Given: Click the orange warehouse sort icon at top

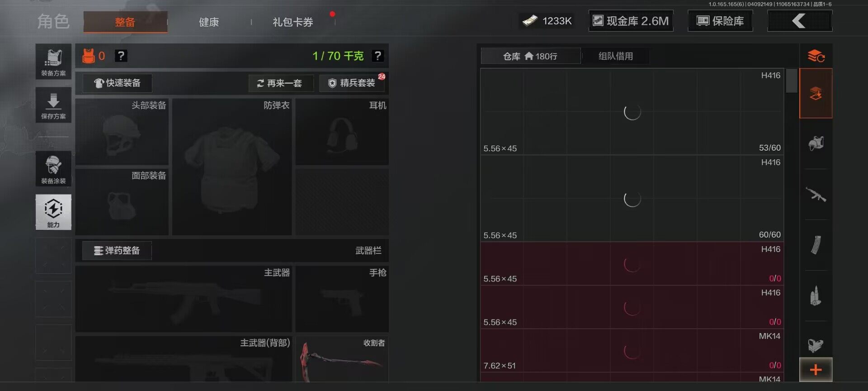Looking at the screenshot, I should [816, 56].
